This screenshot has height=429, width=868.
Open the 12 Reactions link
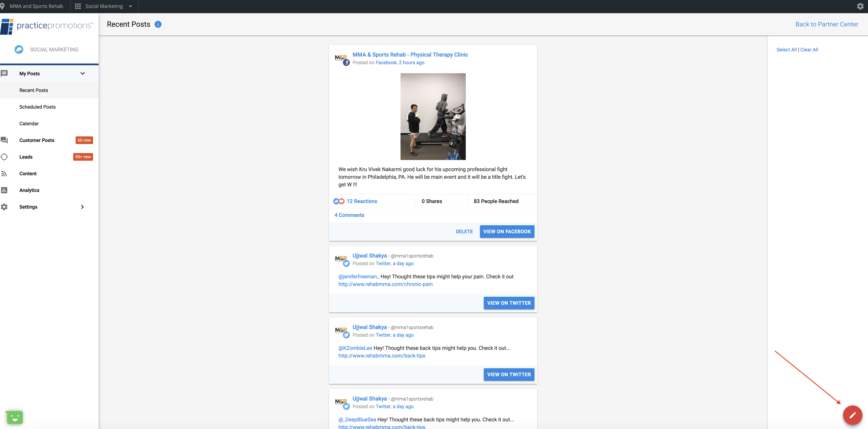tap(362, 201)
